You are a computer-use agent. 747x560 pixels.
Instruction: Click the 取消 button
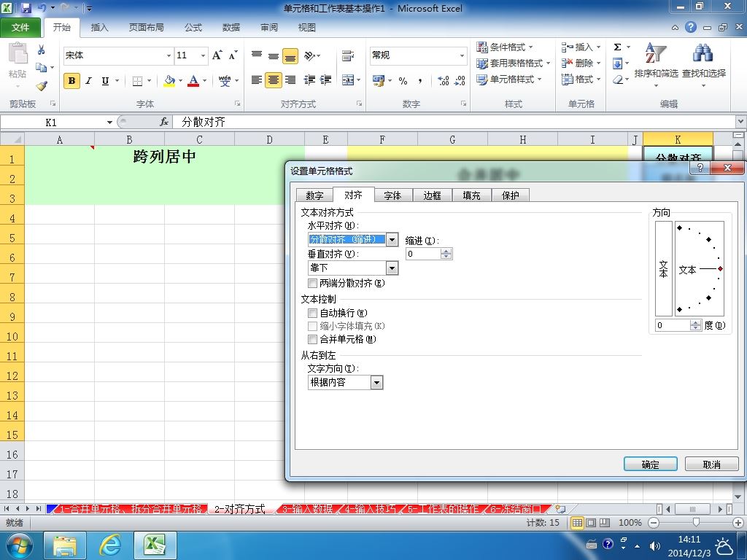point(712,464)
